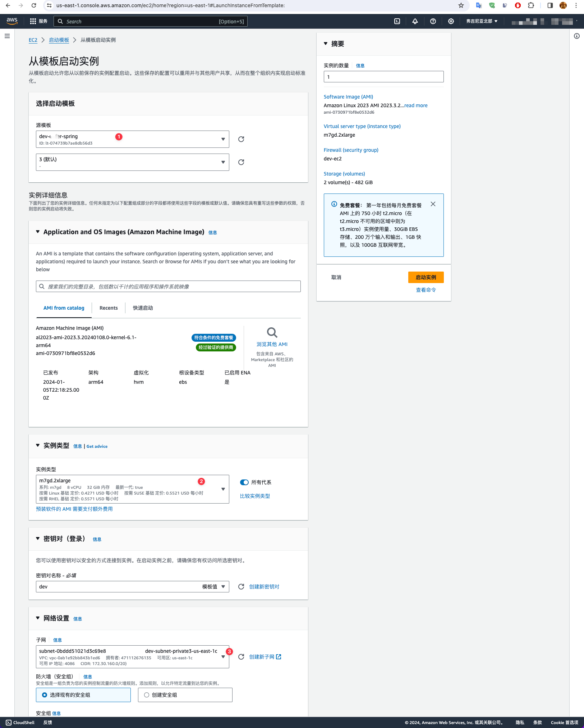Switch to the 快速启动 tab
584x728 pixels.
[143, 308]
